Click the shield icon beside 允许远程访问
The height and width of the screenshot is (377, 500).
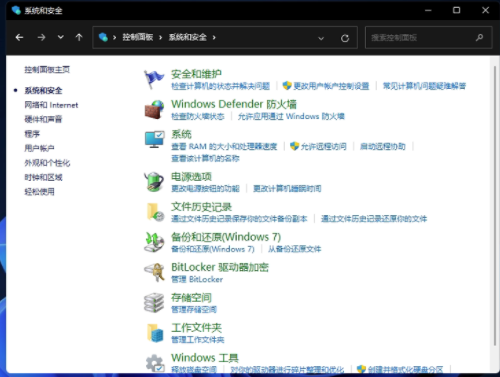(294, 146)
